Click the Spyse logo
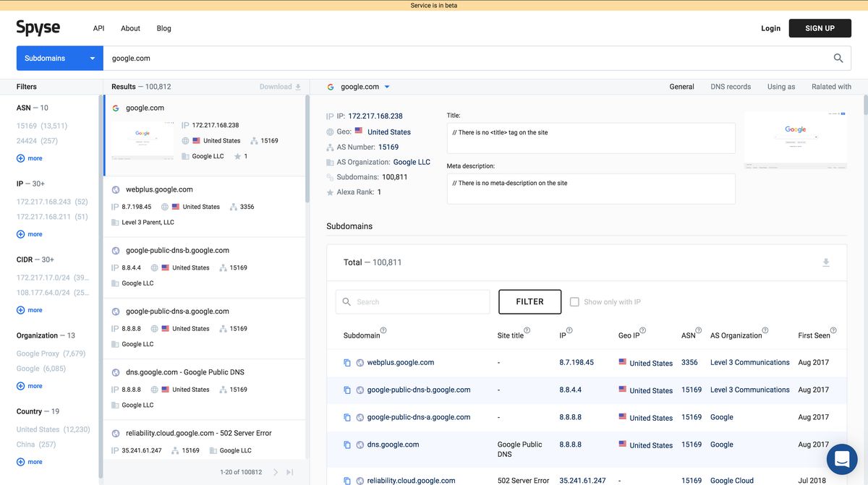The height and width of the screenshot is (485, 868). point(38,27)
